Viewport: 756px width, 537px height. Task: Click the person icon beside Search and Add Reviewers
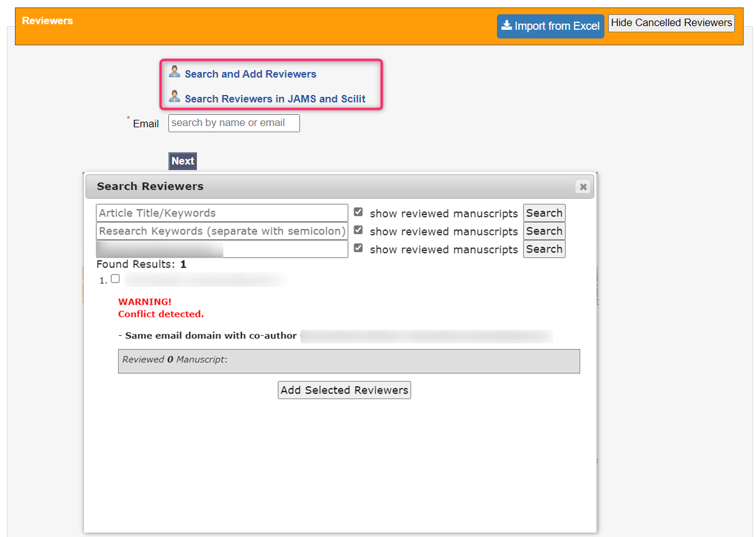click(175, 71)
